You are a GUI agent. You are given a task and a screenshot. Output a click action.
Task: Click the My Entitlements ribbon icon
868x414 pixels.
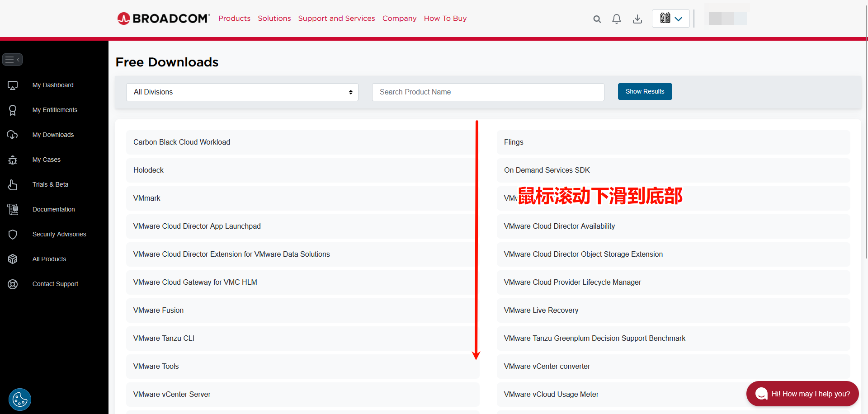(x=13, y=110)
